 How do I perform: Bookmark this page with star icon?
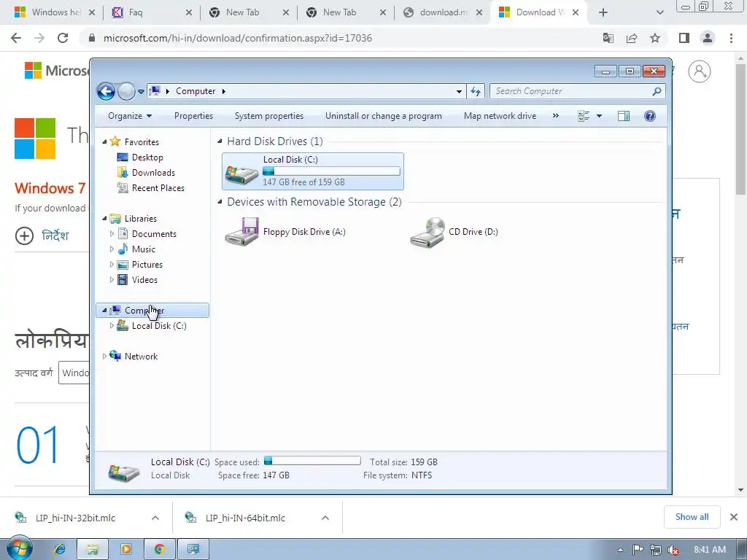click(x=655, y=38)
